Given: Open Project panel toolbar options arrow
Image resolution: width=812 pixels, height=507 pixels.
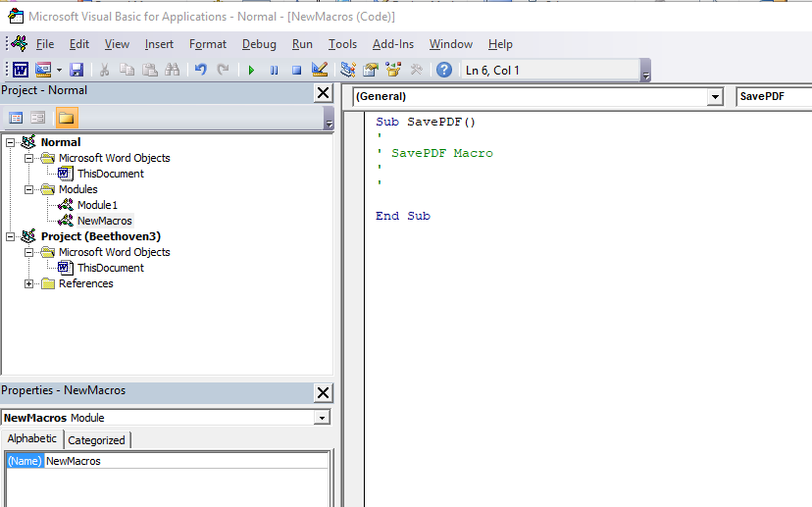Looking at the screenshot, I should tap(329, 119).
